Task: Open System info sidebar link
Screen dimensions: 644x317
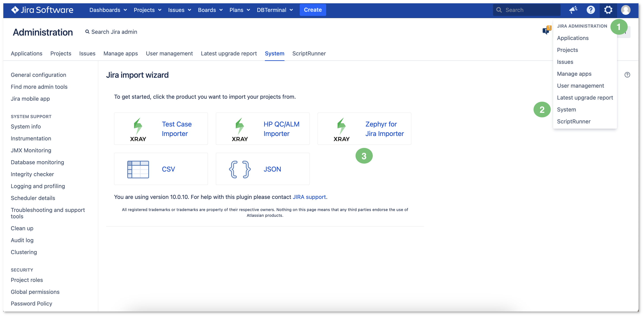Action: pyautogui.click(x=26, y=126)
